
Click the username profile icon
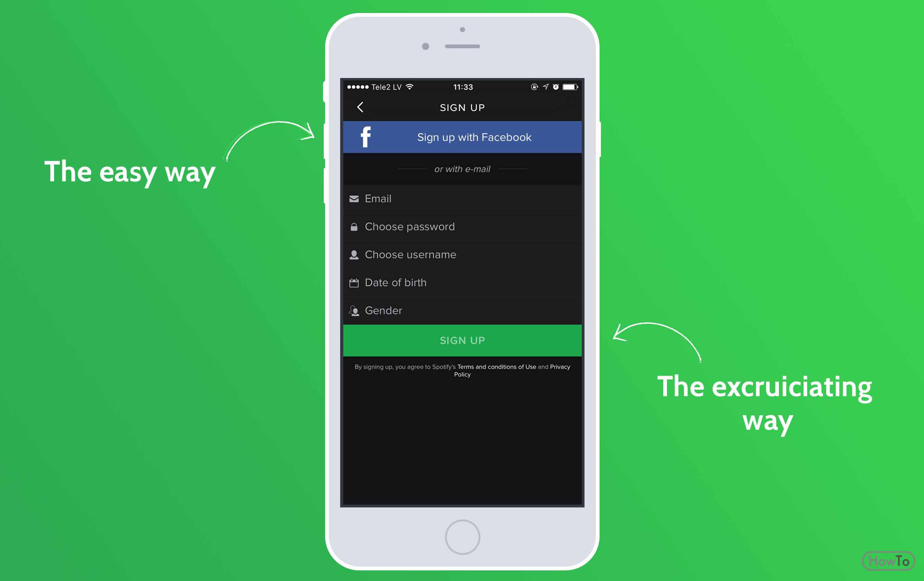[x=352, y=254]
